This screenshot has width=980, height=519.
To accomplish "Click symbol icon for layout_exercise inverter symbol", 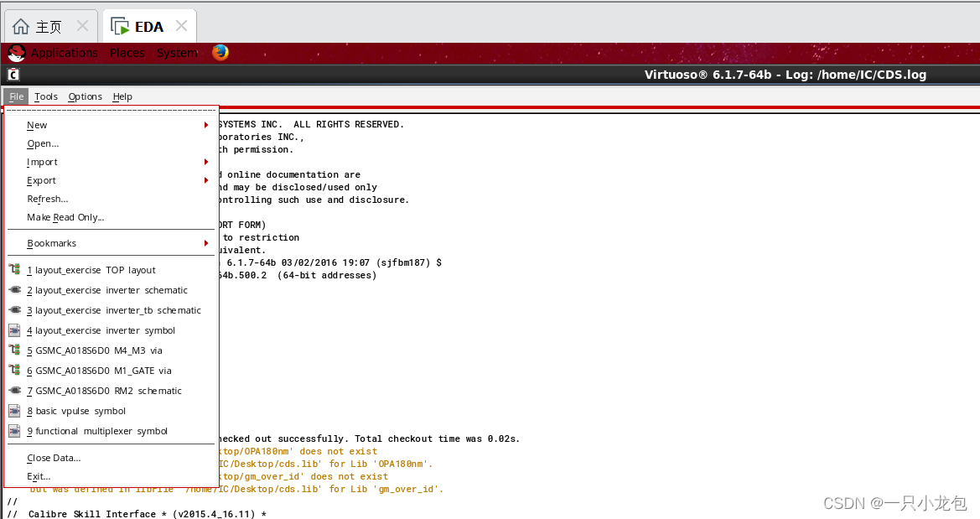I will (14, 330).
